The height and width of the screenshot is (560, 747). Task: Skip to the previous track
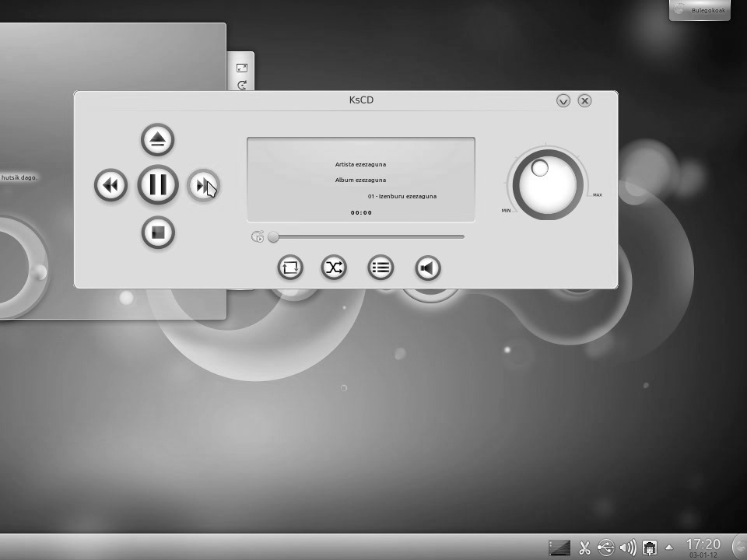(110, 185)
